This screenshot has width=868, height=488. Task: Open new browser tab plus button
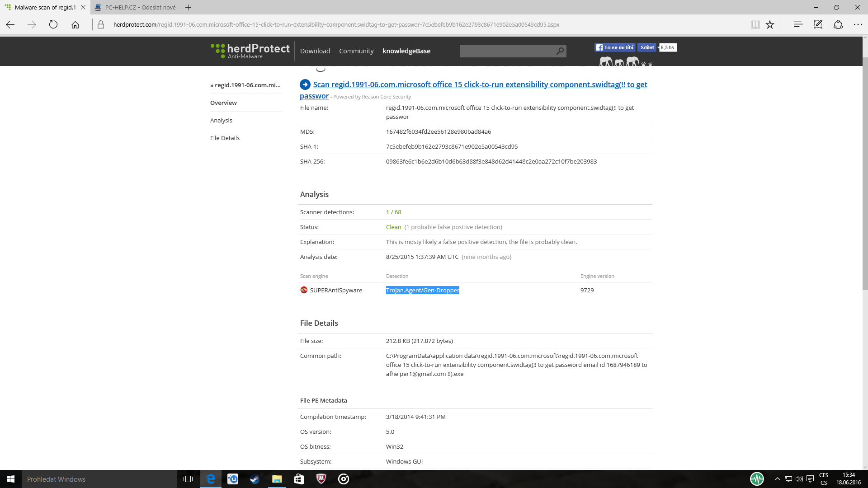189,7
